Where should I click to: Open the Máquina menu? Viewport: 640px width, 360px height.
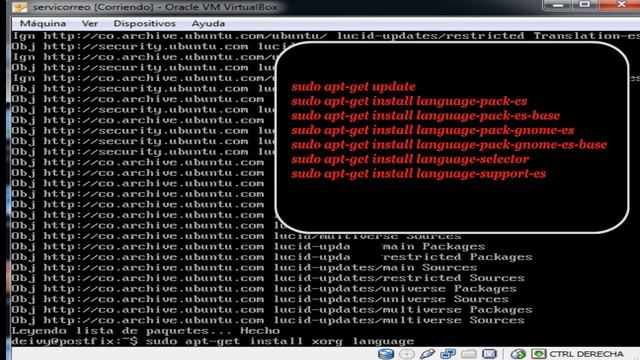point(43,24)
